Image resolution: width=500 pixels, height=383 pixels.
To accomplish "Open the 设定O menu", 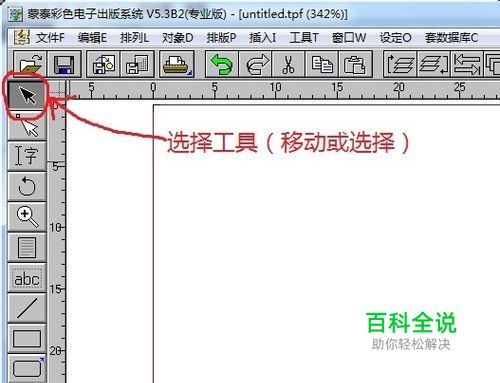I will (x=396, y=38).
